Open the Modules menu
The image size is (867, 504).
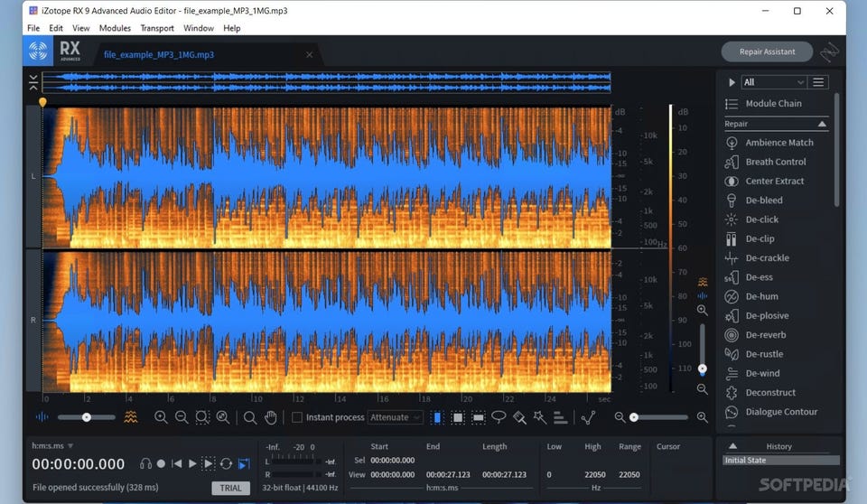click(115, 28)
